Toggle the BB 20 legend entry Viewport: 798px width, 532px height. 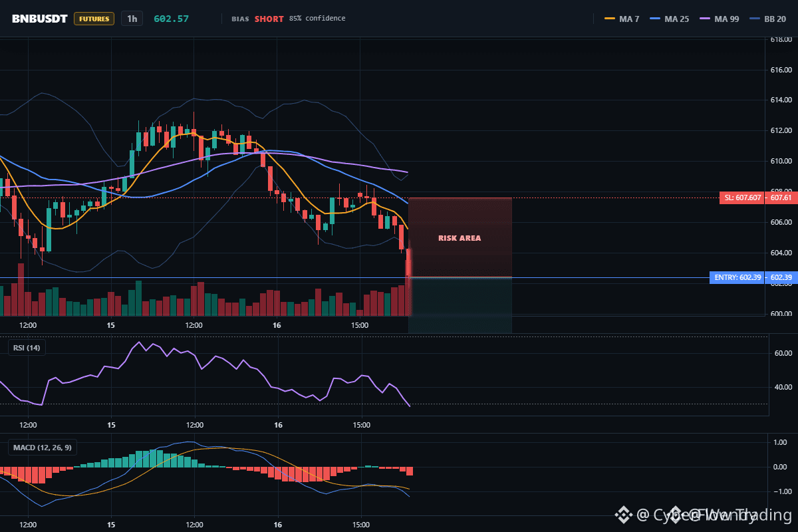pyautogui.click(x=769, y=19)
